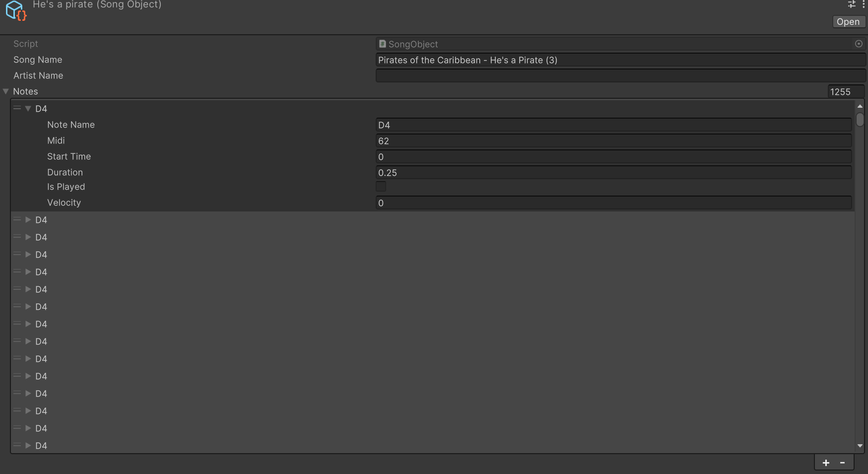Collapse the expanded D4 element arrow

(x=28, y=109)
